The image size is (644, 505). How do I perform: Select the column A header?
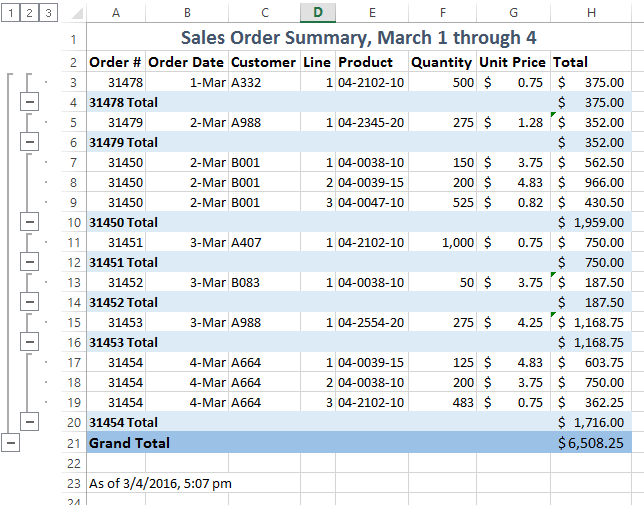pyautogui.click(x=116, y=13)
